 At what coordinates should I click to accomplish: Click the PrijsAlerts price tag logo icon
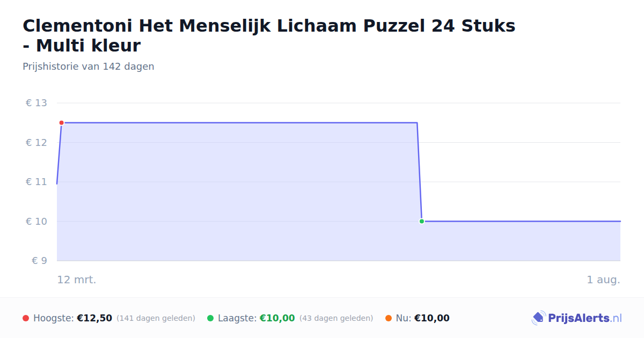538,318
